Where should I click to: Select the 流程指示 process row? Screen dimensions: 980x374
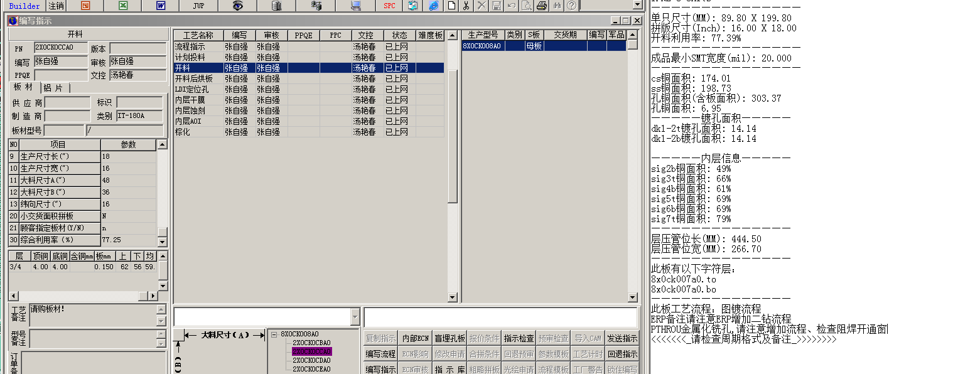[x=309, y=46]
